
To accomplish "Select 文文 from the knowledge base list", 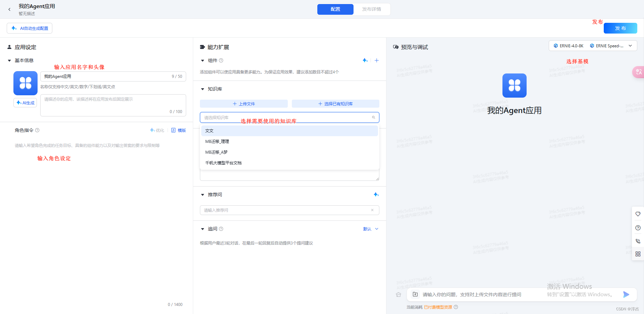I will point(289,131).
